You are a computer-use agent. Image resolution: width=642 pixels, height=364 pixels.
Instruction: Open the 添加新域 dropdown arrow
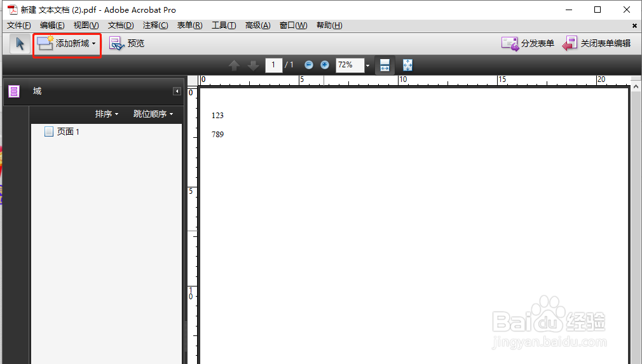click(94, 44)
